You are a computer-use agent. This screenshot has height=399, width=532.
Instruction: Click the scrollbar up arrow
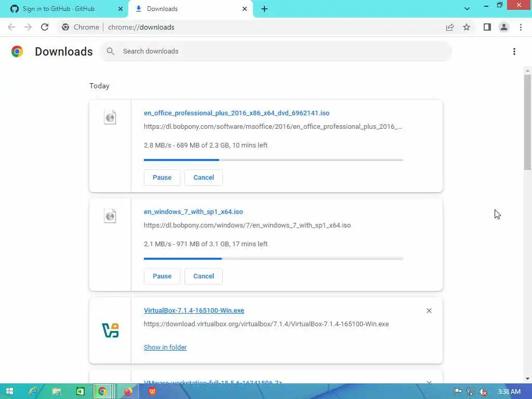[x=527, y=71]
